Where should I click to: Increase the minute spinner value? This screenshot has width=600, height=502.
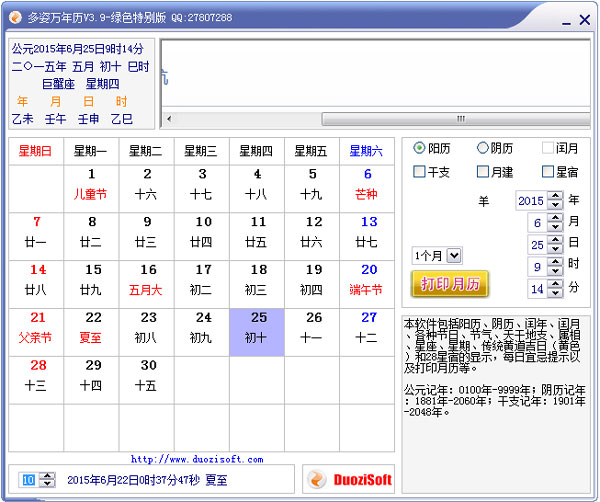555,284
